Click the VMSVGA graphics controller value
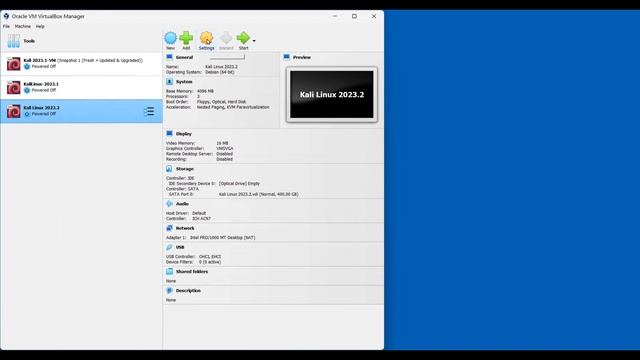The width and height of the screenshot is (640, 360). point(225,149)
